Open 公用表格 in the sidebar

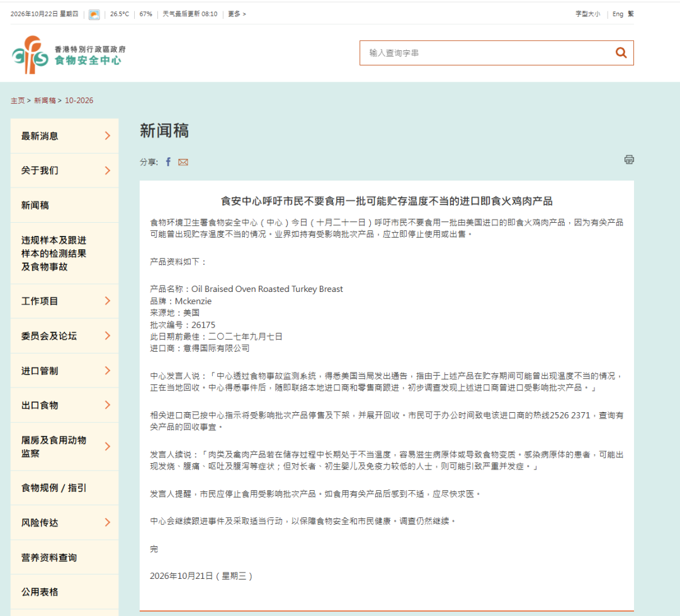(x=40, y=591)
